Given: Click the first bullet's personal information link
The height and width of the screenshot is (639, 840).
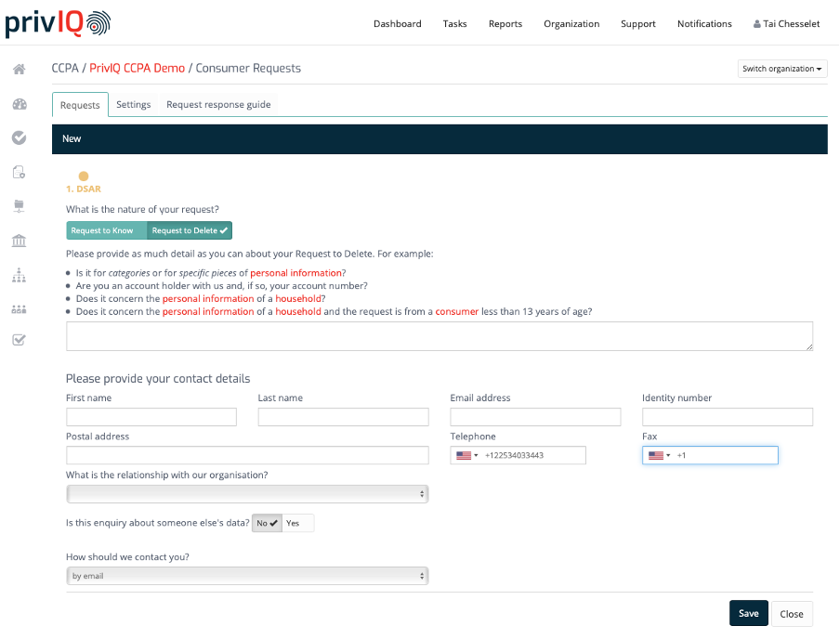Looking at the screenshot, I should click(x=295, y=273).
